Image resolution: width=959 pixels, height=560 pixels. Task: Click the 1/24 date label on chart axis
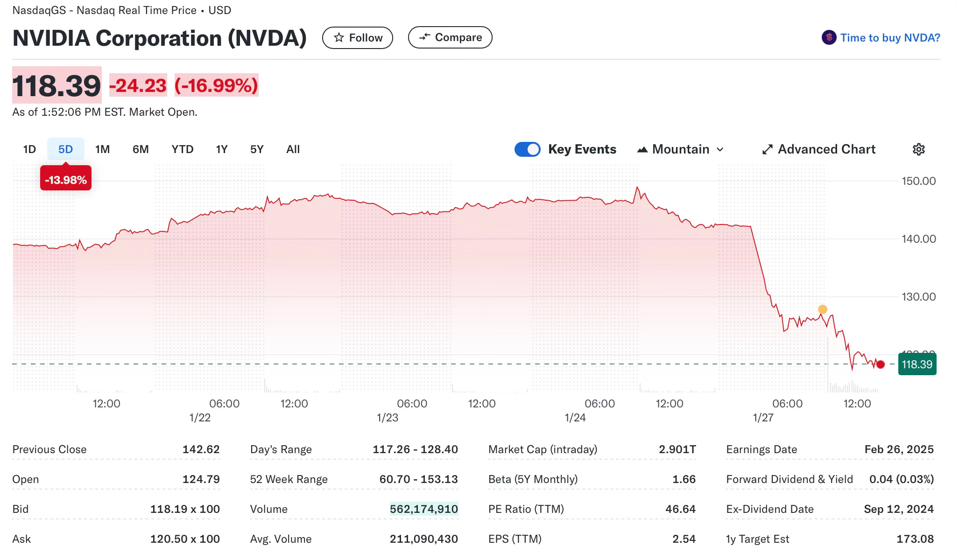coord(575,418)
